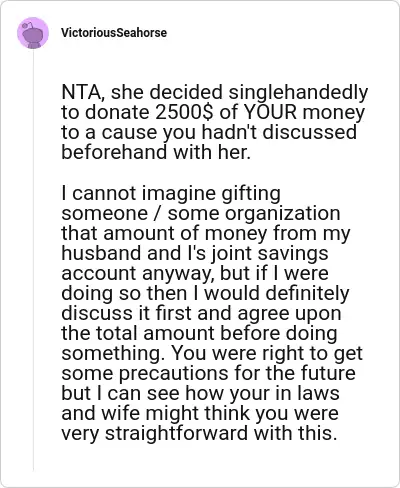Click the word "definitely"
400x488 pixels.
pos(308,293)
